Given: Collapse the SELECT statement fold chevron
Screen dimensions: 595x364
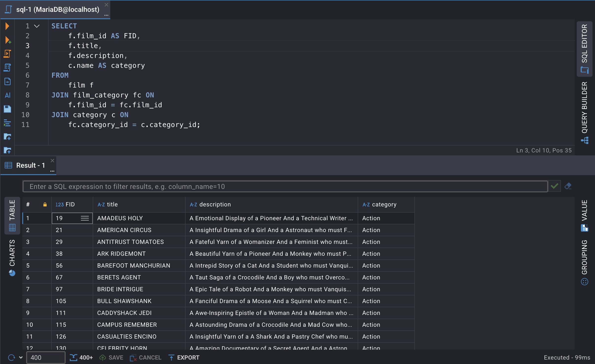Looking at the screenshot, I should (37, 26).
